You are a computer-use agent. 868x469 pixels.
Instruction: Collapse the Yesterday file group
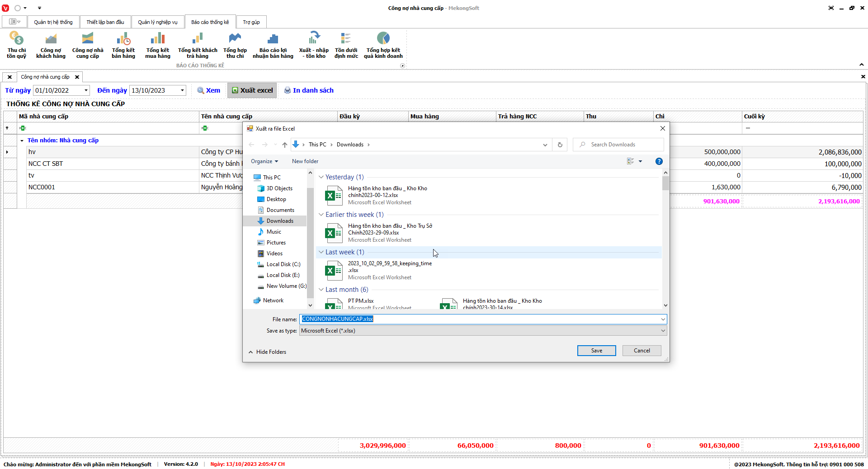point(321,177)
